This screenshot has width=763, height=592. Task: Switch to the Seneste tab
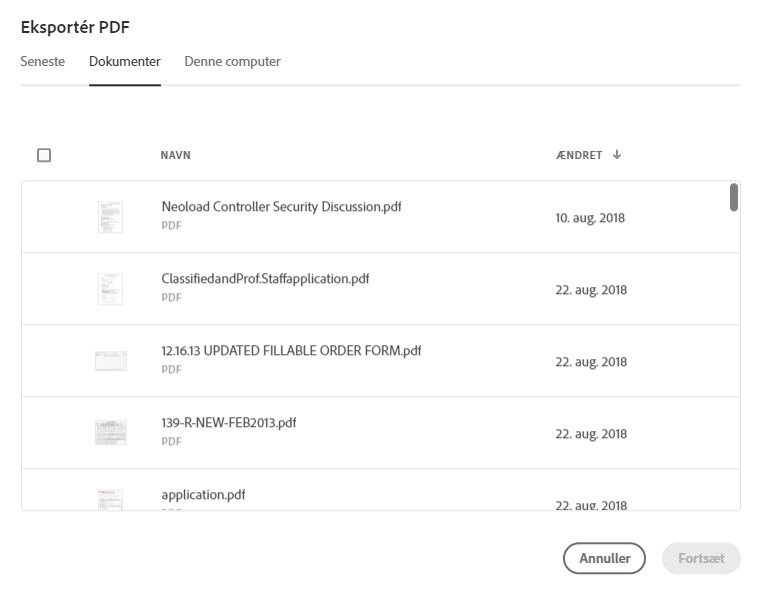tap(43, 61)
